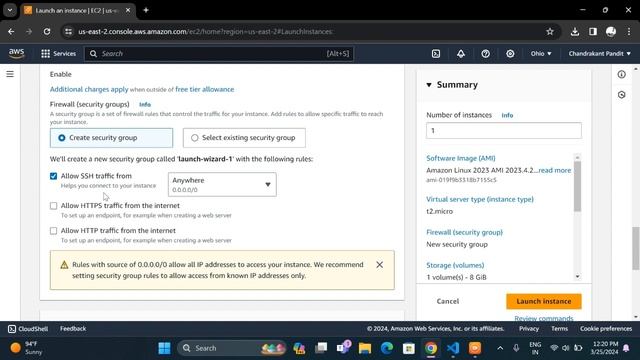This screenshot has height=360, width=640.
Task: Dismiss the 0.0.0.0/0 warning banner
Action: [x=380, y=265]
